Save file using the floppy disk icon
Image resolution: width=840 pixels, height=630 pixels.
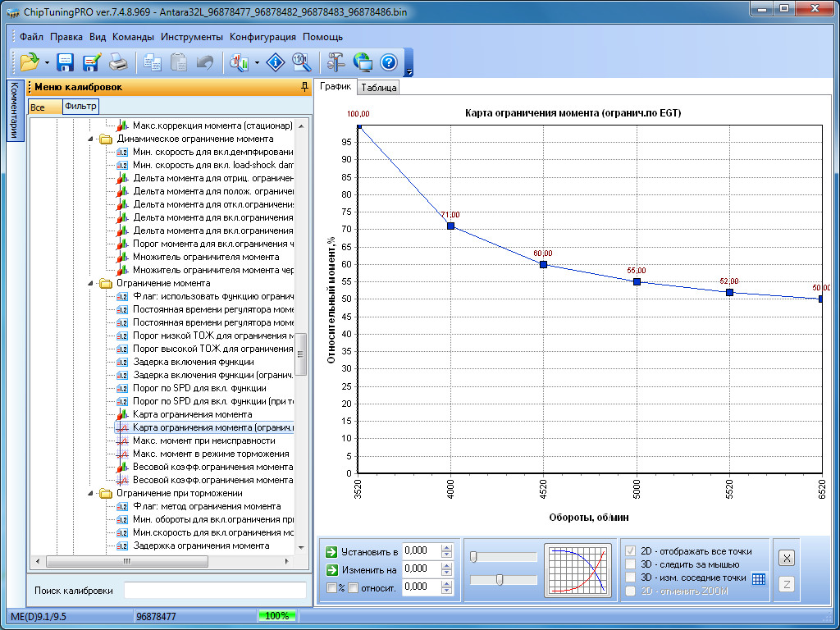[66, 62]
